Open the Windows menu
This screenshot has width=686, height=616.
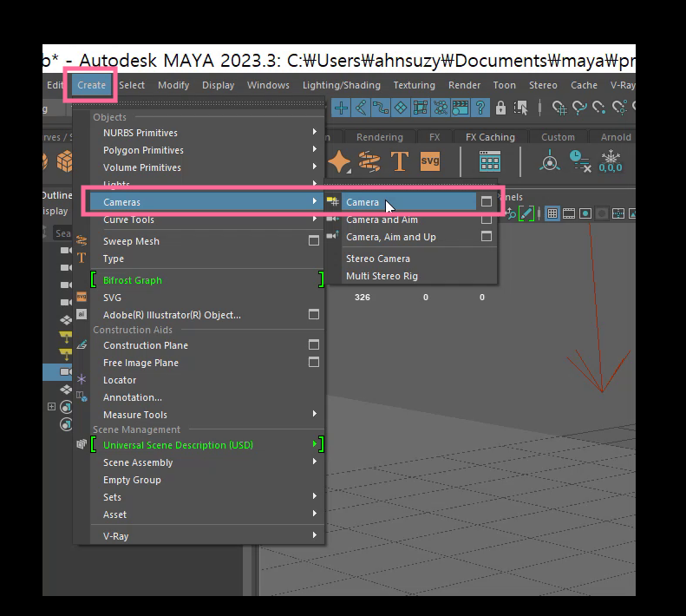(x=268, y=85)
